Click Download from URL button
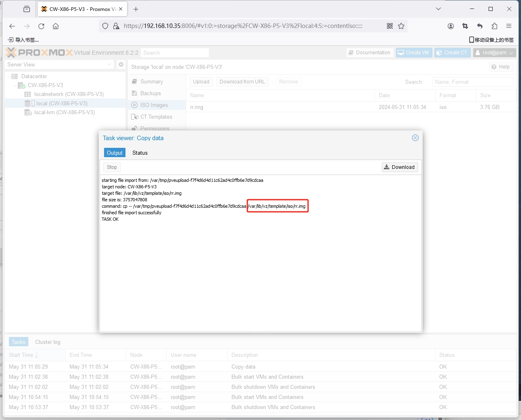This screenshot has width=521, height=420. click(242, 82)
